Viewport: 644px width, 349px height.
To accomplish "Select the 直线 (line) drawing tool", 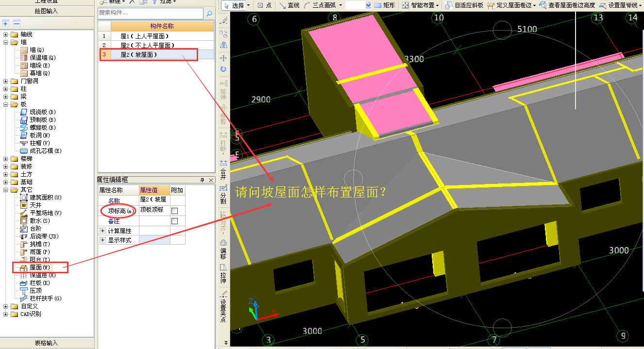I will [x=289, y=5].
